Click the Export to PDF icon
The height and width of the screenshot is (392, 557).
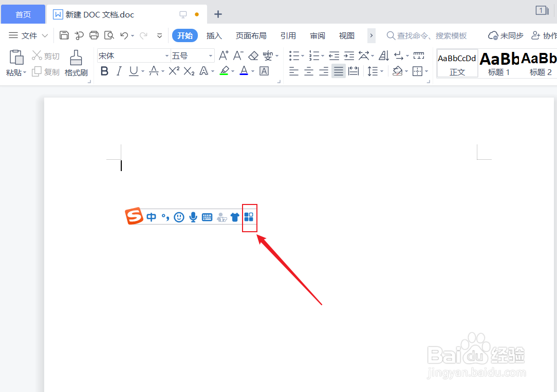tap(79, 35)
